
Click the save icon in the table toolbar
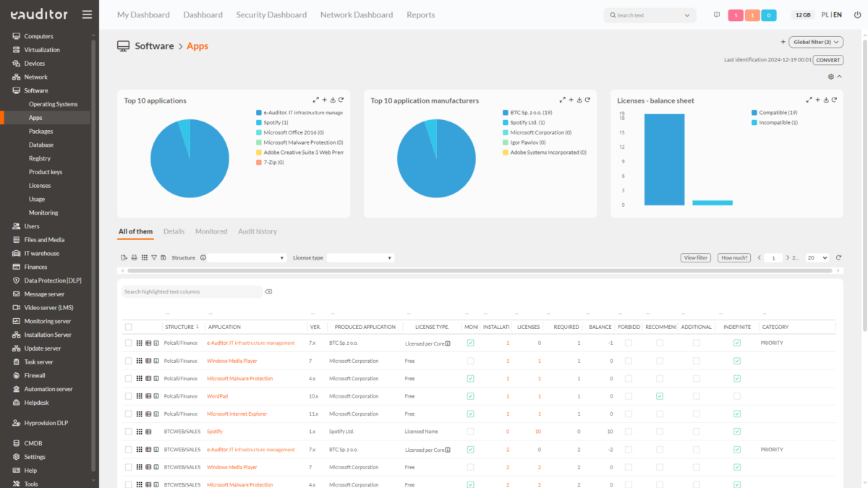click(x=163, y=257)
